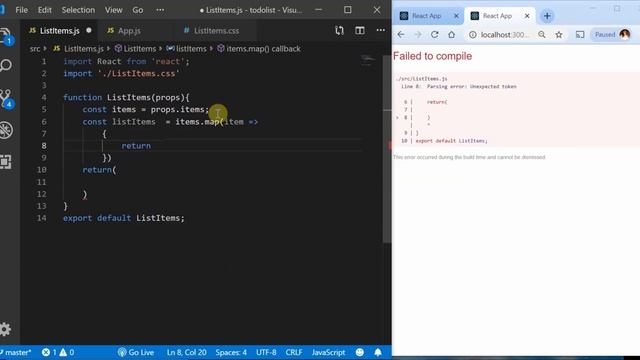Screen dimensions: 640x360
Task: Open the View menu
Action: click(x=113, y=10)
